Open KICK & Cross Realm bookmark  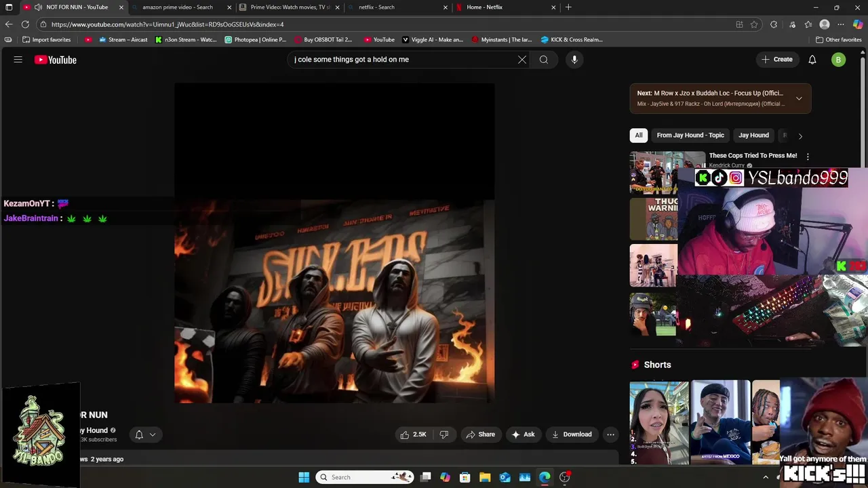point(572,39)
